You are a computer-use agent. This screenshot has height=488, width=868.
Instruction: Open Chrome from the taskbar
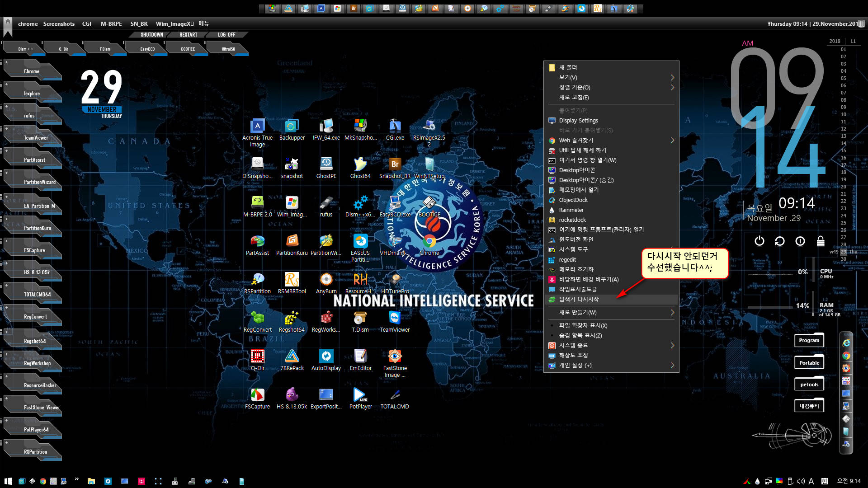click(43, 481)
